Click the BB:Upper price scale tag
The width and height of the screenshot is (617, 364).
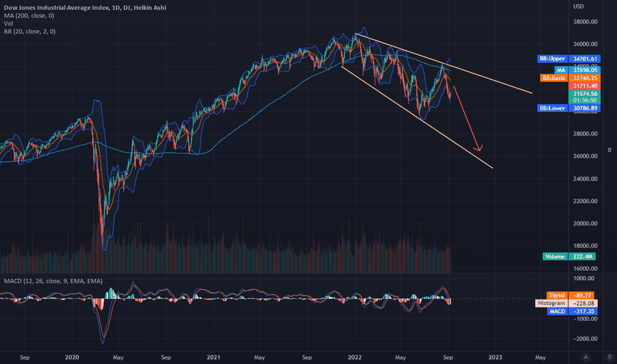pyautogui.click(x=552, y=59)
